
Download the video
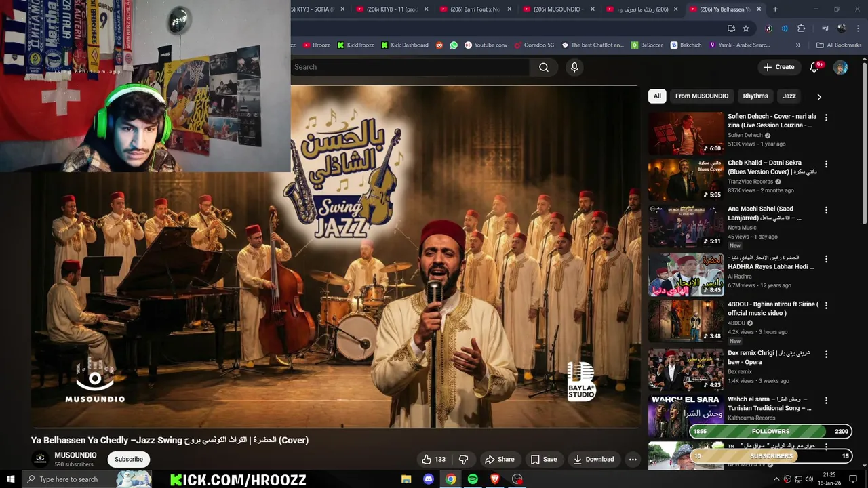593,459
